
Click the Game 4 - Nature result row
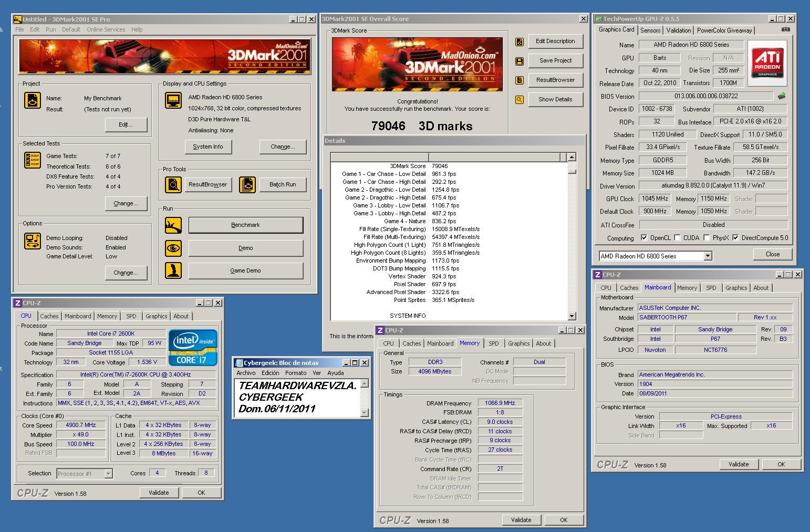point(449,221)
